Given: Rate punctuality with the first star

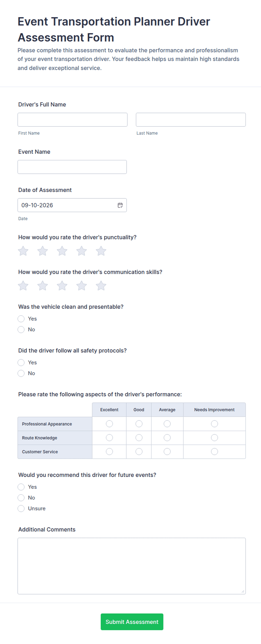Looking at the screenshot, I should coord(23,251).
